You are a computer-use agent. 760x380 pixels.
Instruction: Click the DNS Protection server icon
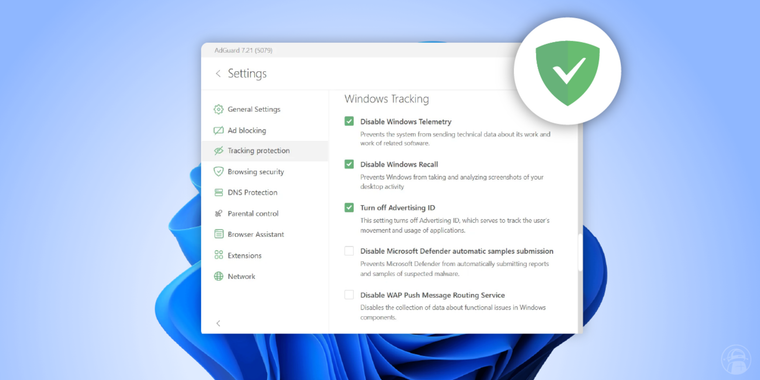[219, 192]
